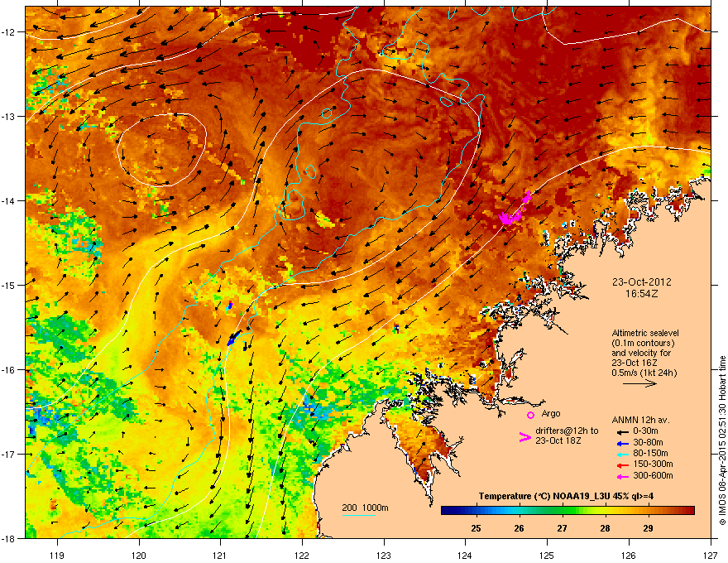Click the color bar tick label 26
Screen dimensions: 728x563
click(x=519, y=528)
